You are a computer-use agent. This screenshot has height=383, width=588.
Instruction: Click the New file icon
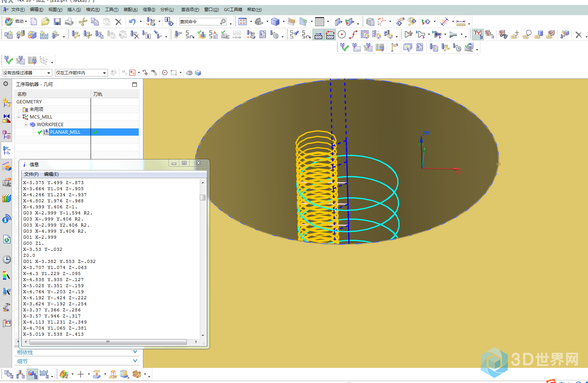click(34, 22)
